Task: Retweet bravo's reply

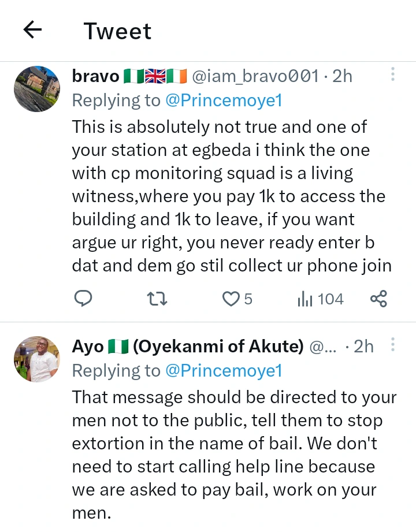Action: pos(157,299)
